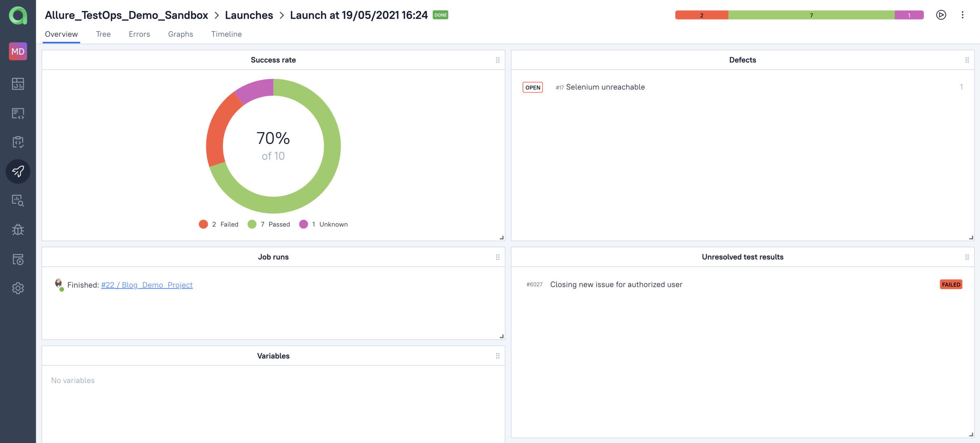Open the Defects bug icon
Viewport: 980px width, 443px height.
[x=18, y=230]
